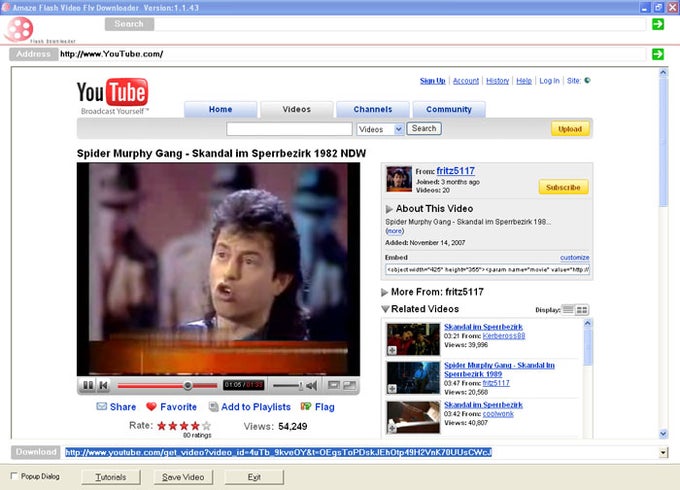
Task: Click the YouTube search text field
Action: [x=289, y=129]
